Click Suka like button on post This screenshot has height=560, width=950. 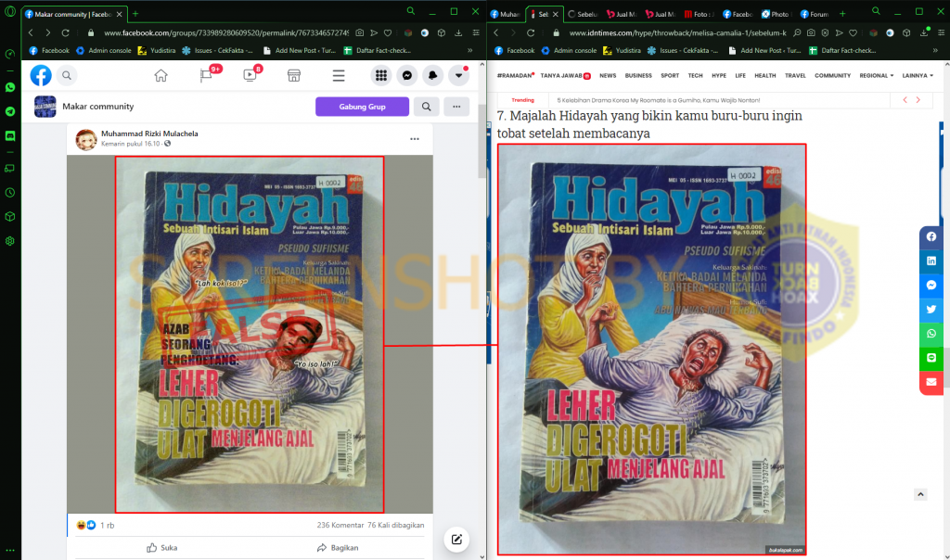[x=161, y=548]
